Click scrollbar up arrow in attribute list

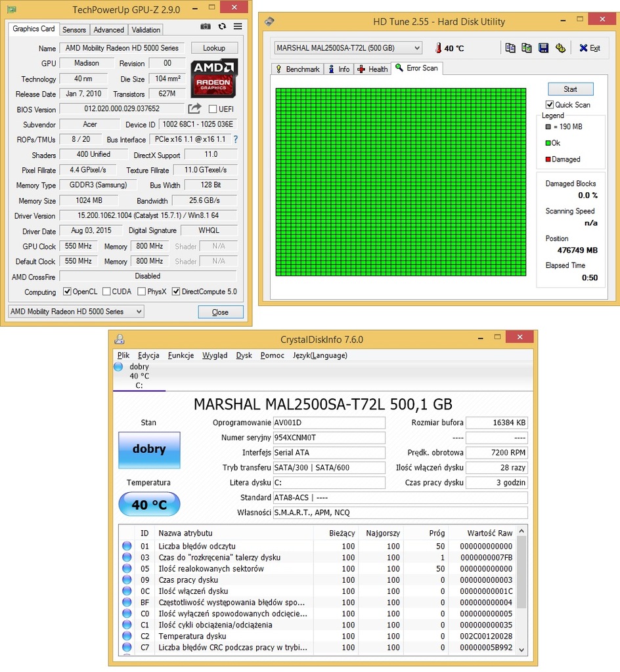pyautogui.click(x=521, y=532)
